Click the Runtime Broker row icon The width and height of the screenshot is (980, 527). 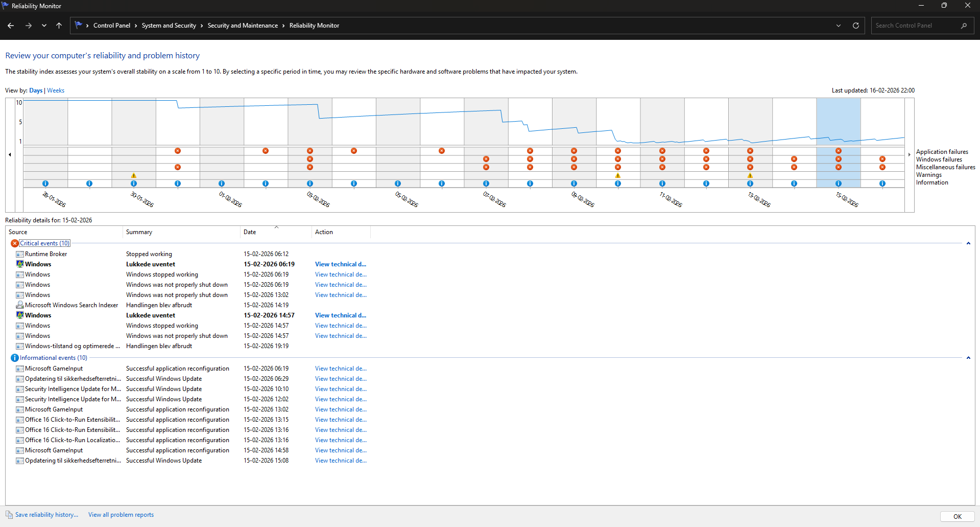20,254
